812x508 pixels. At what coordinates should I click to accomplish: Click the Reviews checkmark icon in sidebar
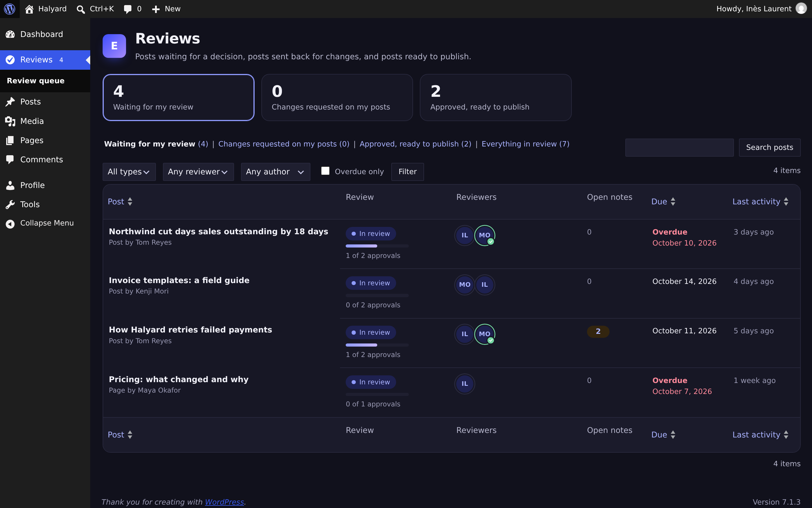click(10, 60)
